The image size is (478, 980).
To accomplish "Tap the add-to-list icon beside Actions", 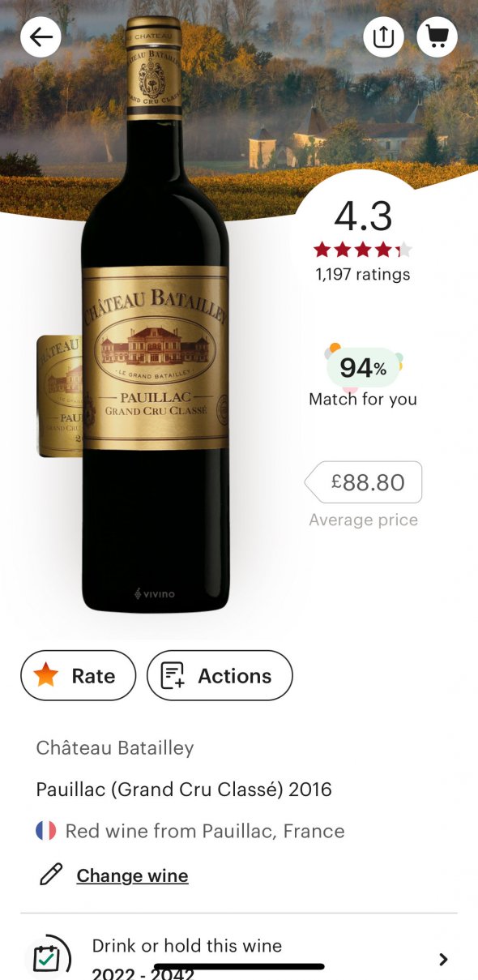I will [171, 675].
